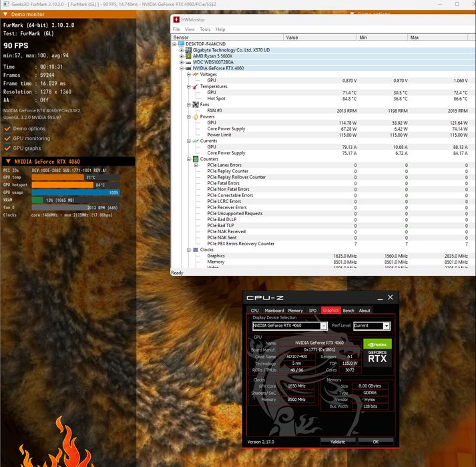Close the CPU-Z window

(391, 297)
